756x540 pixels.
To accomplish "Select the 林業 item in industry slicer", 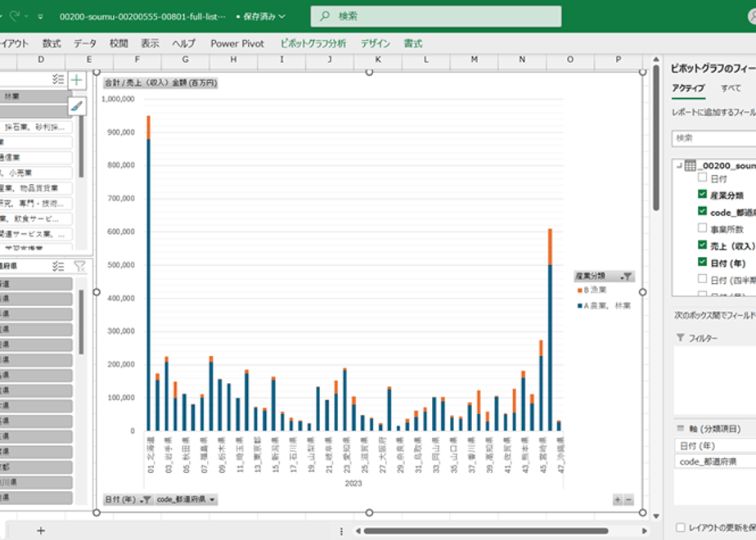I will pos(34,97).
